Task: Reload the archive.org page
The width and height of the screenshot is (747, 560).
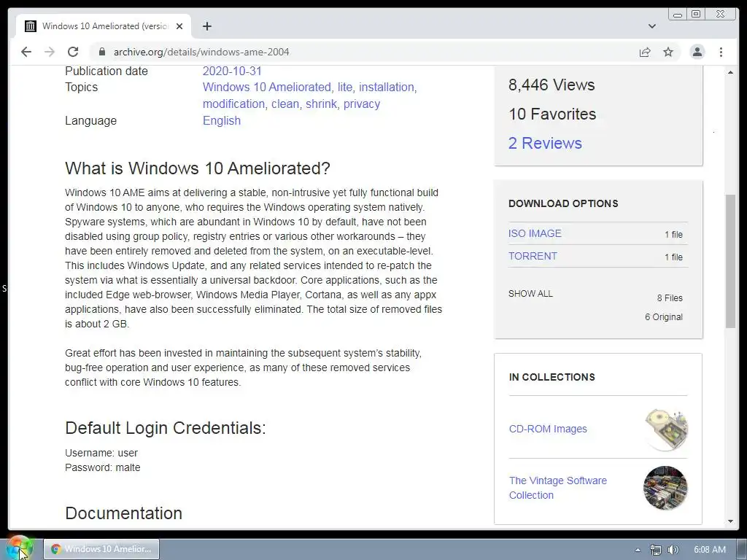Action: [x=73, y=52]
